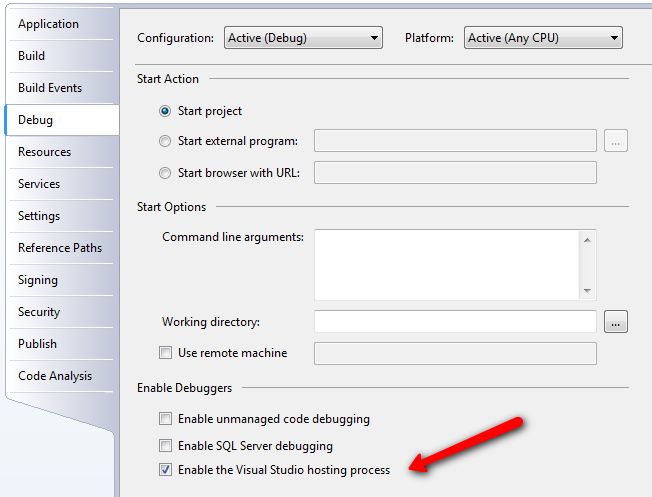652x497 pixels.
Task: Click the command line arguments scroll down arrow
Action: point(588,290)
